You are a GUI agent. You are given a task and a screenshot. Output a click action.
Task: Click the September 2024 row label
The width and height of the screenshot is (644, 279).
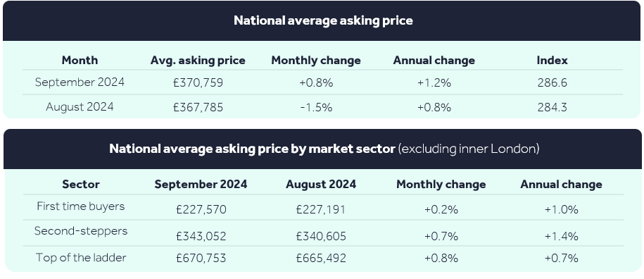(x=80, y=82)
